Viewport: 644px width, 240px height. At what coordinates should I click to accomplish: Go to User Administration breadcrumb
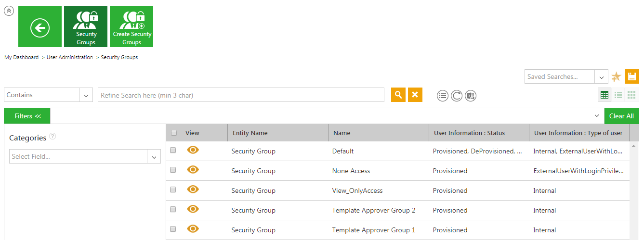coord(70,57)
